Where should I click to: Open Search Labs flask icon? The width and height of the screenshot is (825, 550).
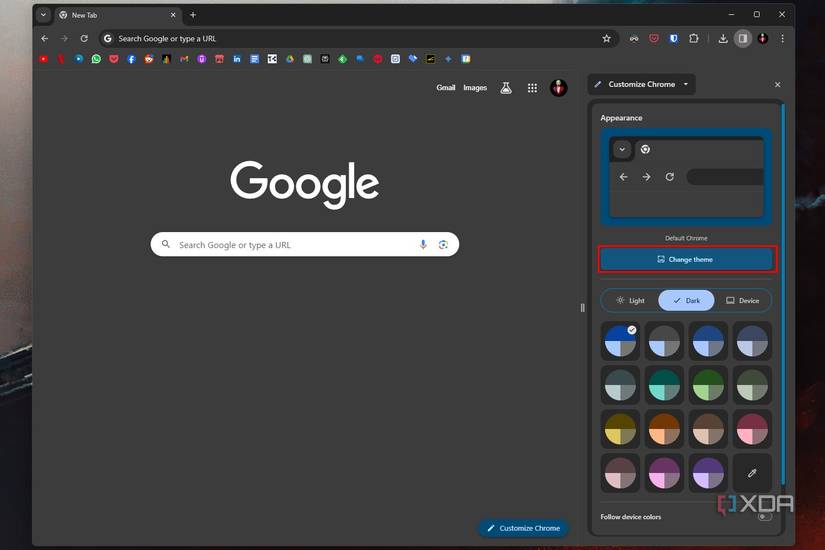click(x=506, y=88)
